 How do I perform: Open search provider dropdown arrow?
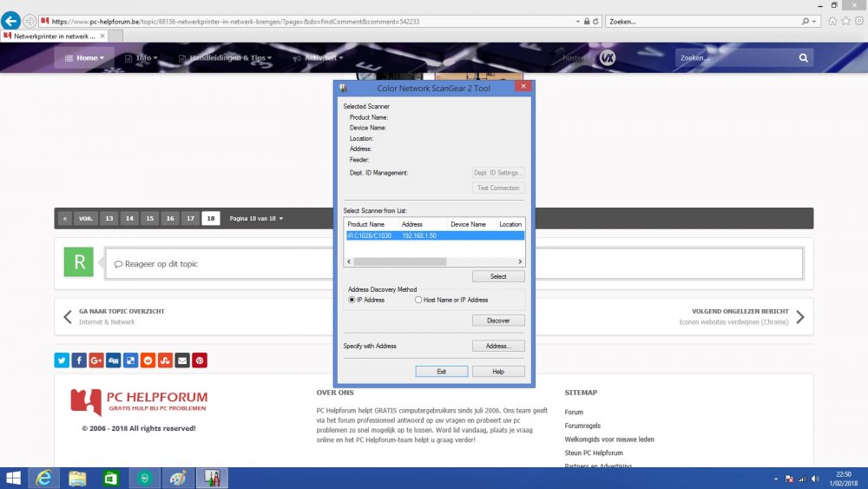(x=814, y=21)
